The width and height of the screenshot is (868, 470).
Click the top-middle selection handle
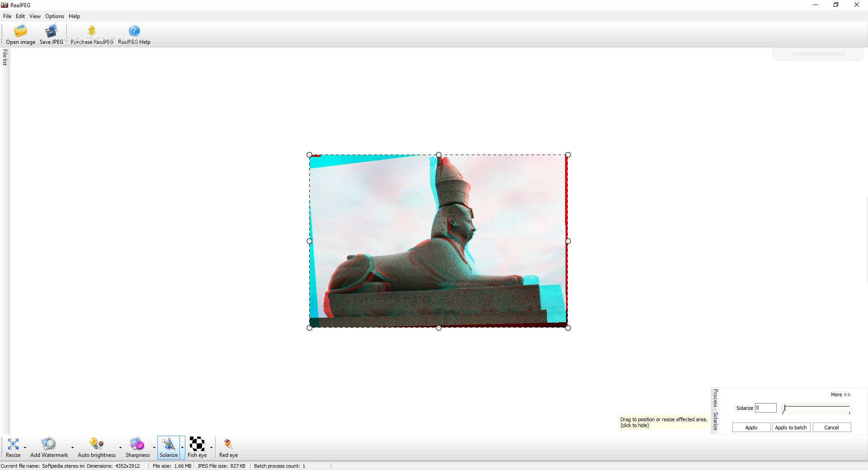439,155
